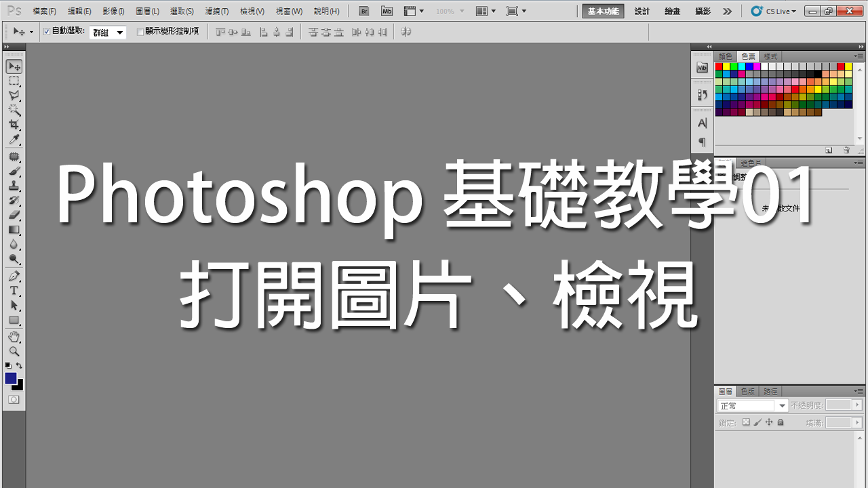Open the History panel icon in the dock
The height and width of the screenshot is (488, 868).
pos(702,95)
